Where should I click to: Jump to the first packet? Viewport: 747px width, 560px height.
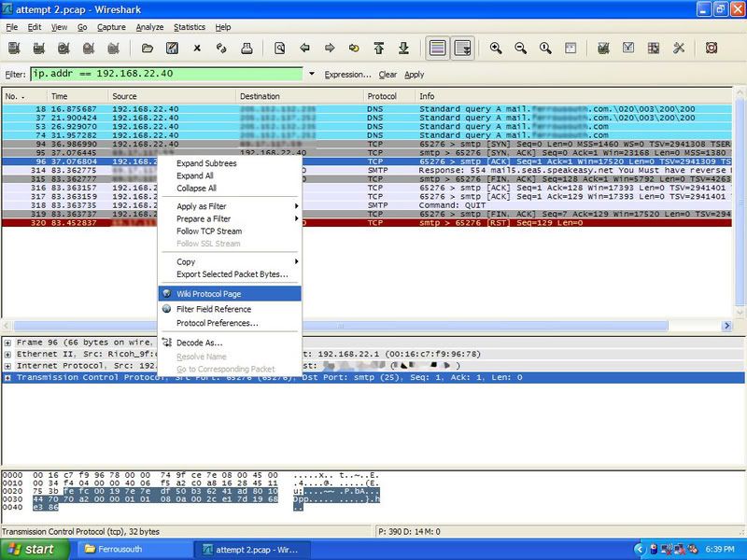tap(379, 48)
